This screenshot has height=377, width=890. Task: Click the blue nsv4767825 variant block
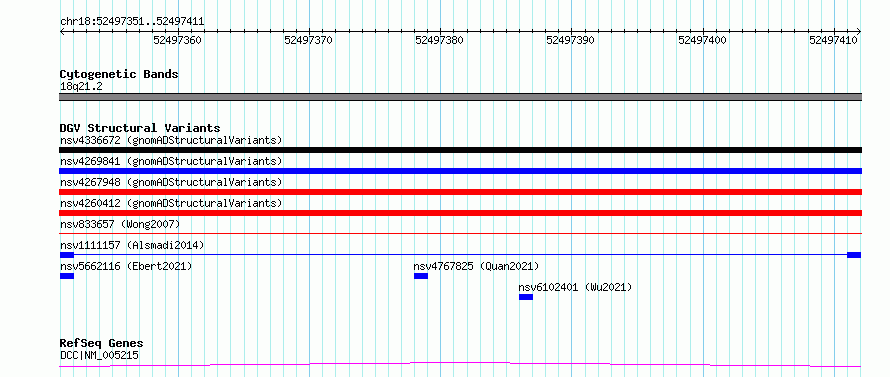tap(421, 276)
